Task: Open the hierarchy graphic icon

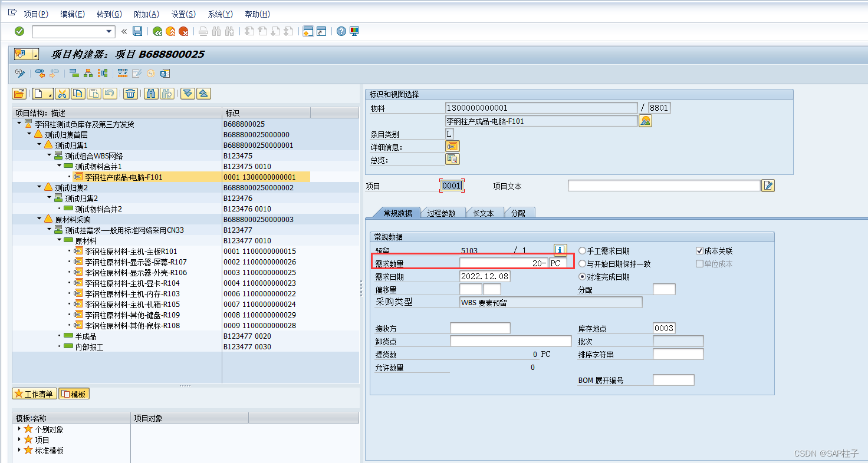Action: point(88,73)
